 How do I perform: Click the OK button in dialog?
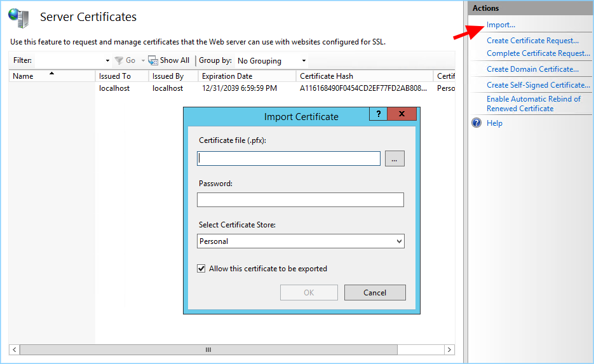pos(309,292)
